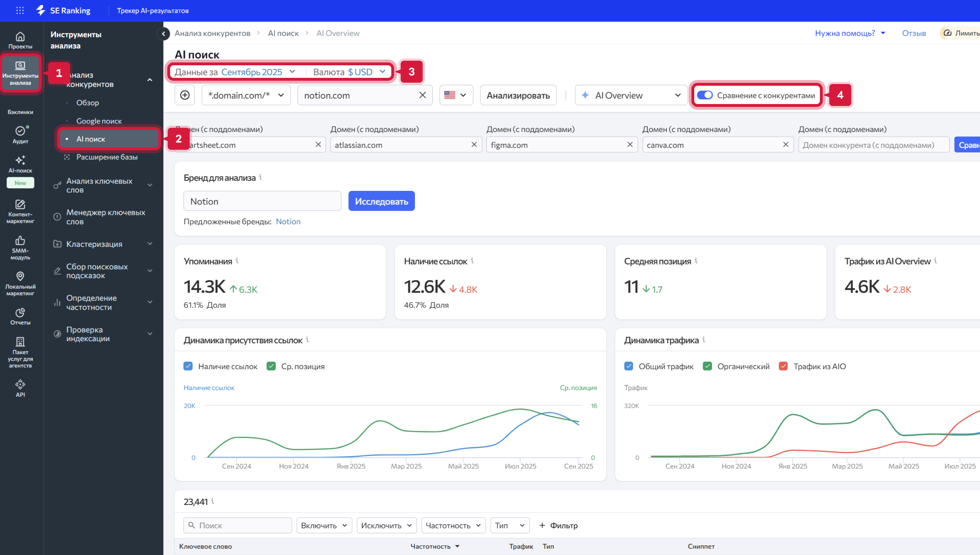
Task: Collapse sidebar with the arrow circle button
Action: [164, 34]
